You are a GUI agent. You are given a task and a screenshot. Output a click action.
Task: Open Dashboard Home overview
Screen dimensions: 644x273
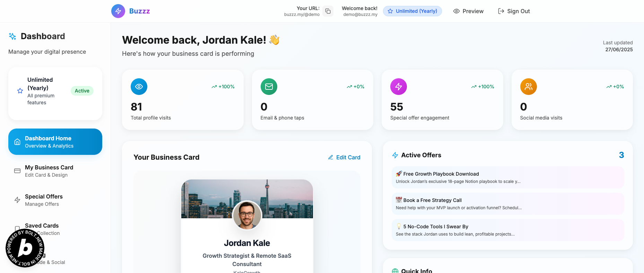[55, 142]
